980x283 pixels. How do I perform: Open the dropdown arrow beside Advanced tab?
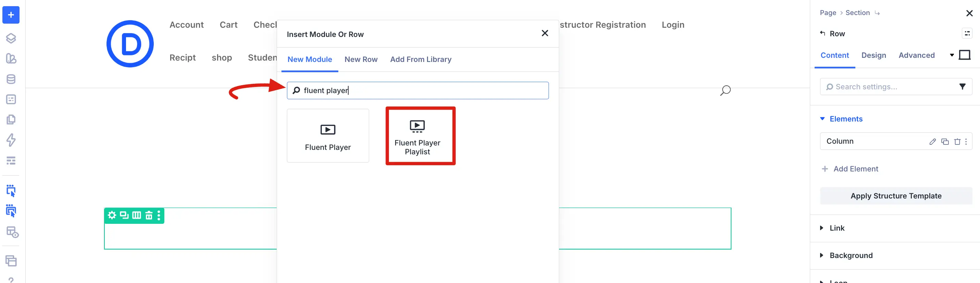tap(952, 55)
